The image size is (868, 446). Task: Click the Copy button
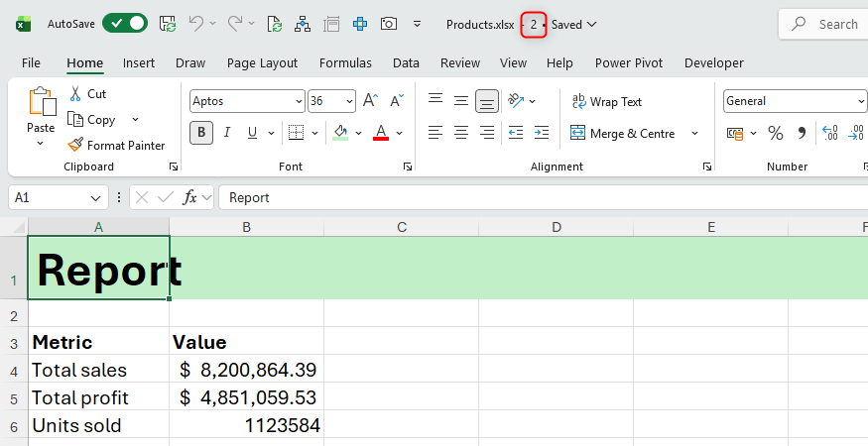[91, 120]
